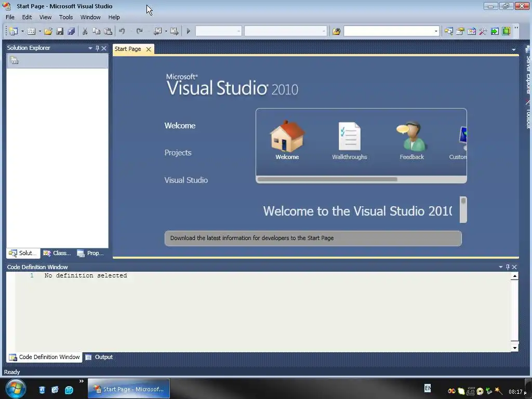Image resolution: width=532 pixels, height=399 pixels.
Task: Switch to the Output tab
Action: point(99,357)
